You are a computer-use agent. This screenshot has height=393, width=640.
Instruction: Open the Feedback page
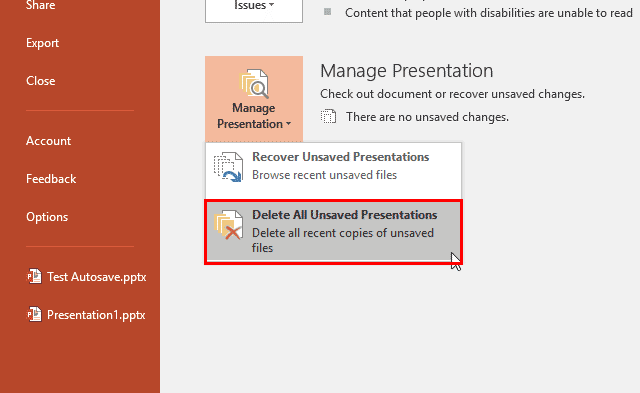[51, 179]
